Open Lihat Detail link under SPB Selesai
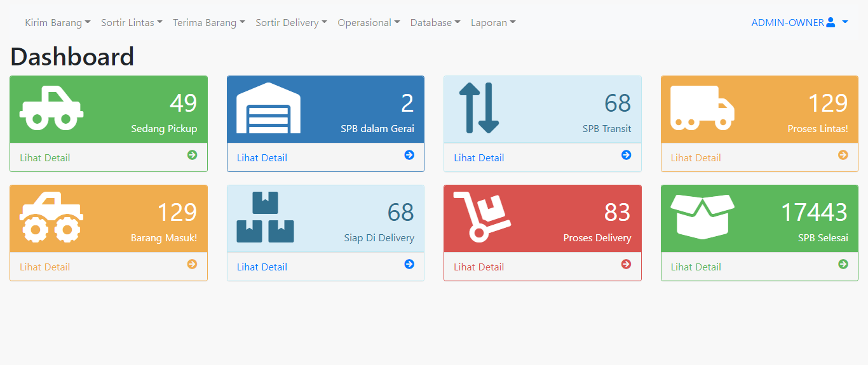The height and width of the screenshot is (365, 868). tap(696, 267)
